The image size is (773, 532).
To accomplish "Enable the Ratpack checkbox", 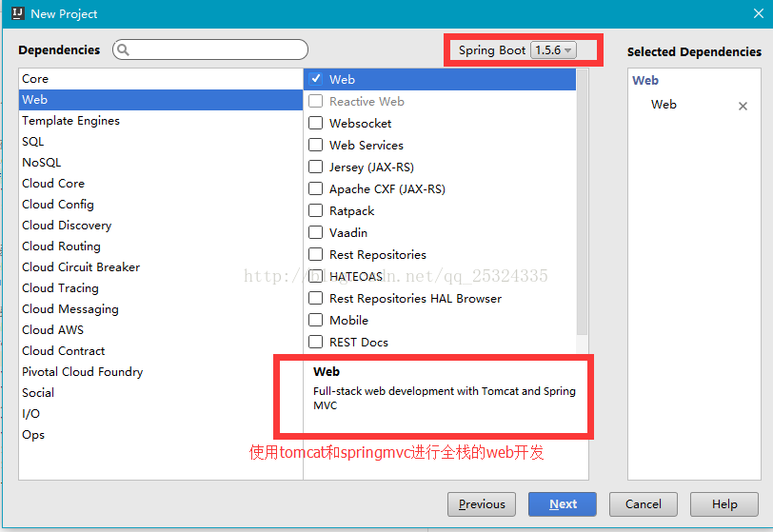I will point(315,210).
